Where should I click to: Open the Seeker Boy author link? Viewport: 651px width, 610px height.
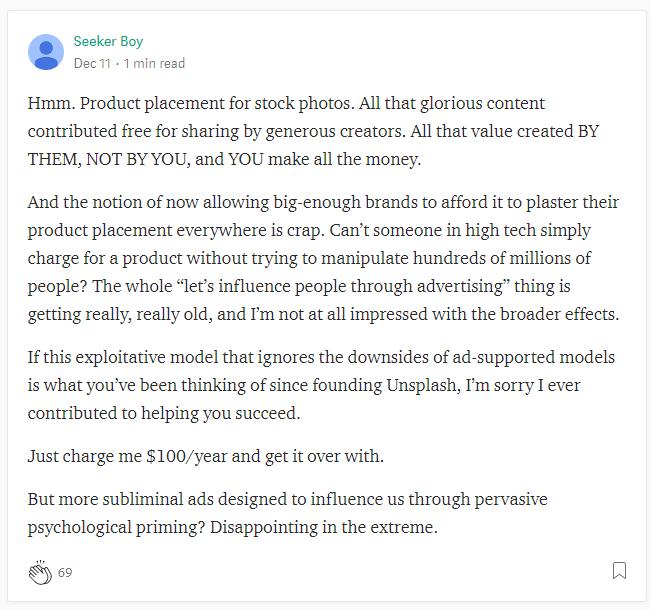pyautogui.click(x=108, y=41)
